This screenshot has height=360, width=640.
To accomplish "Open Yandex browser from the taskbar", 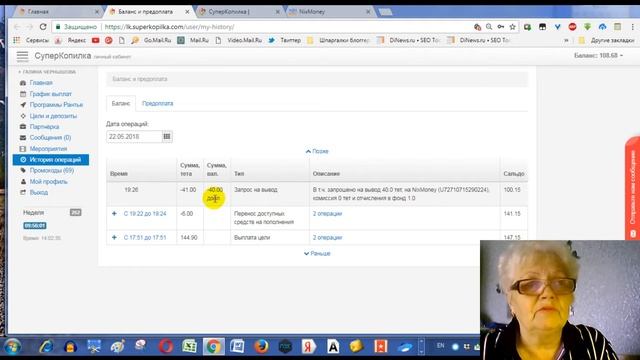I will (x=309, y=347).
